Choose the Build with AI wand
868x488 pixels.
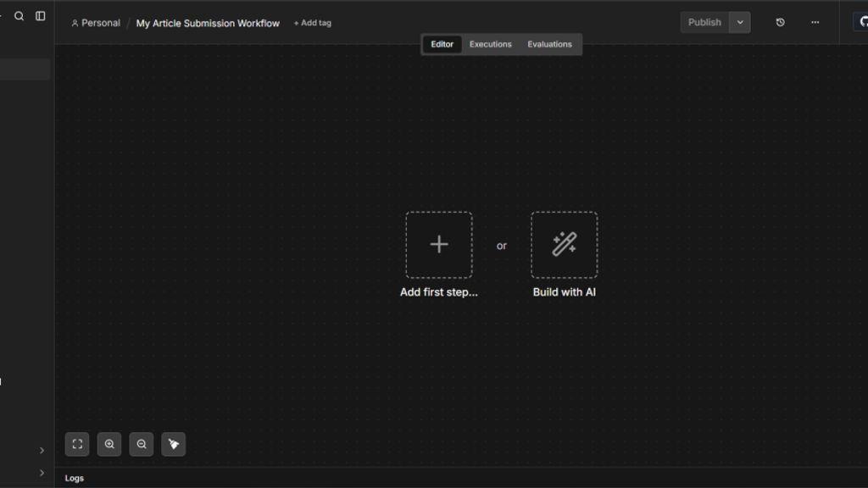coord(564,245)
